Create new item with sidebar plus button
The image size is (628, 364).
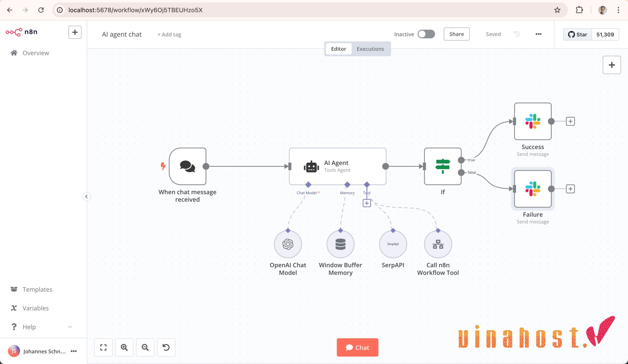tap(75, 32)
